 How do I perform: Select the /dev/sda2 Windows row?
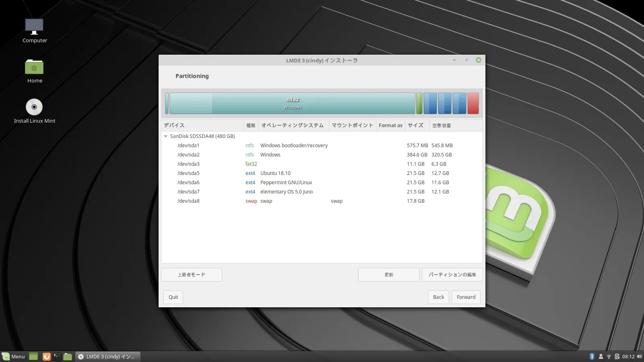tap(322, 155)
